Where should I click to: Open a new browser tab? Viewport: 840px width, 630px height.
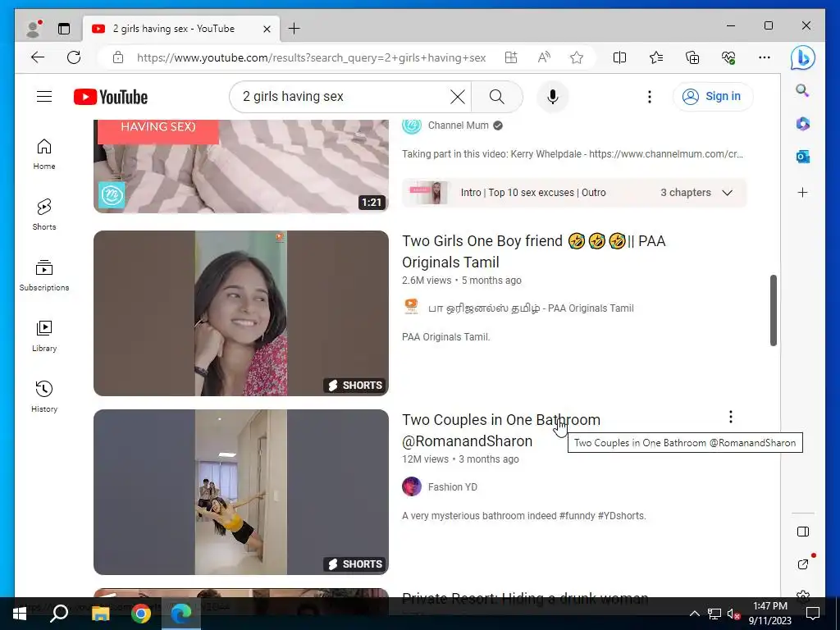pyautogui.click(x=294, y=29)
